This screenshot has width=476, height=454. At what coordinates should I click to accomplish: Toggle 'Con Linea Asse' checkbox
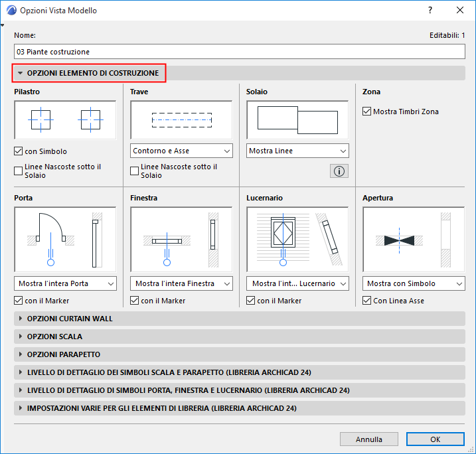tap(366, 301)
